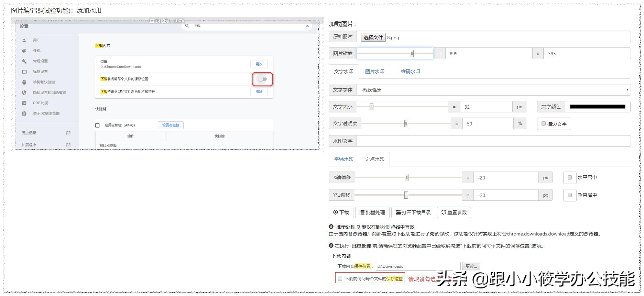Enable the 描边文字 checkbox
The height and width of the screenshot is (296, 644).
pyautogui.click(x=544, y=124)
